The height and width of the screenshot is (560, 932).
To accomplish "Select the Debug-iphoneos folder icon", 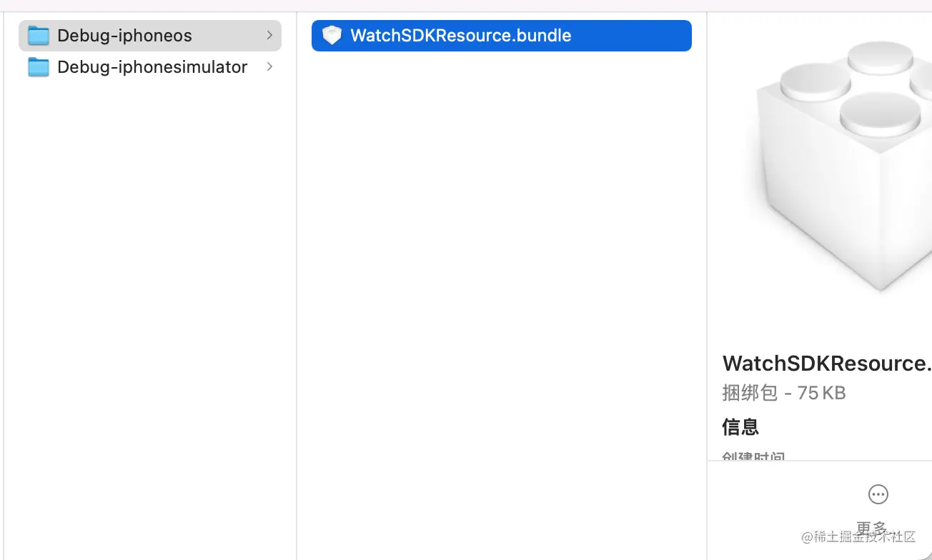I will click(39, 36).
